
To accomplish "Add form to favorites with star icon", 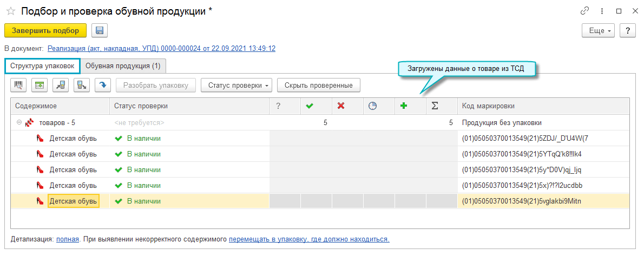I will point(10,11).
